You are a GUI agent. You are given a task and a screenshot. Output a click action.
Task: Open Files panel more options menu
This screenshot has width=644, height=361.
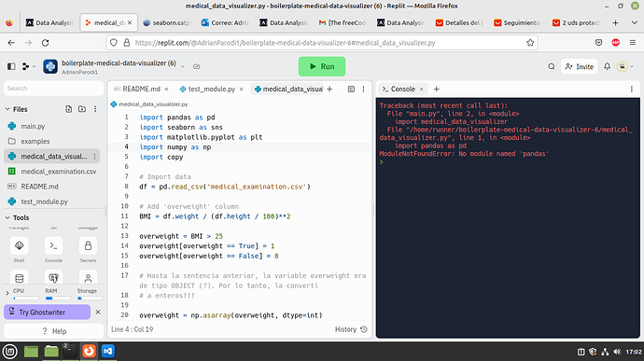[x=95, y=109]
